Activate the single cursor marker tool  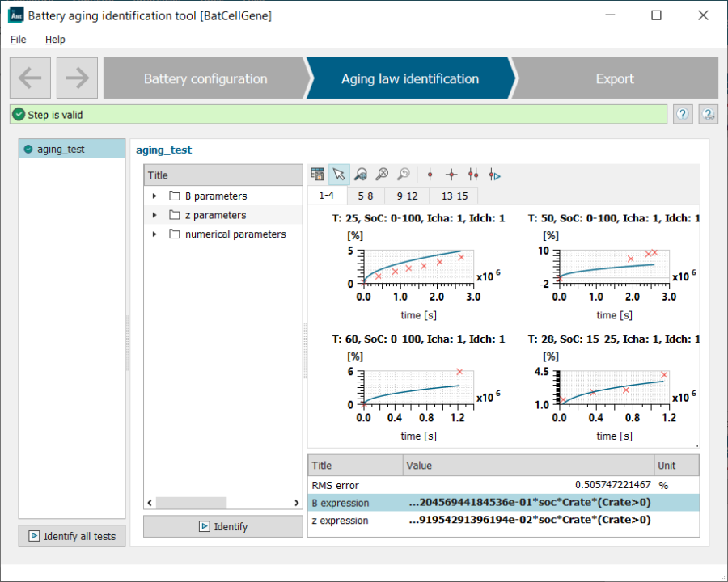(430, 173)
